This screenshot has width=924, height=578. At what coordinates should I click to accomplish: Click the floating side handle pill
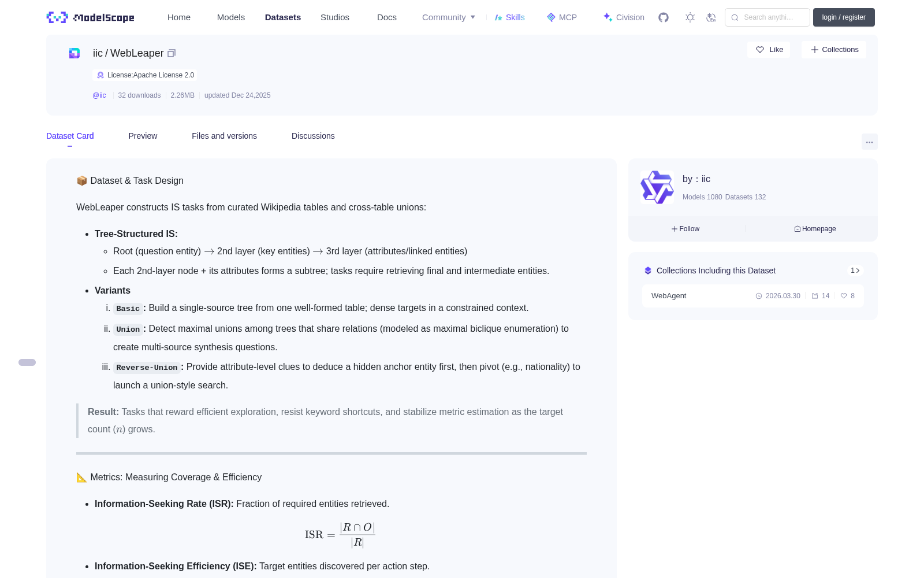pos(27,362)
